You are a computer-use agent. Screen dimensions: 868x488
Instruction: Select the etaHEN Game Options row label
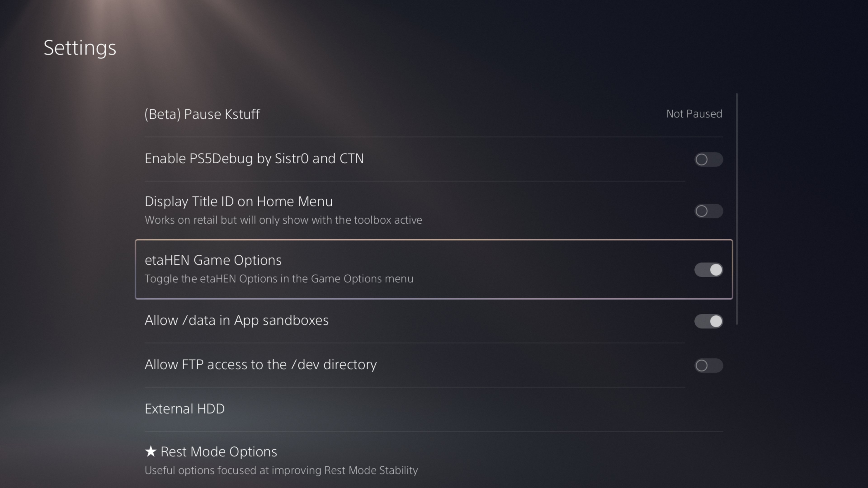(x=213, y=260)
